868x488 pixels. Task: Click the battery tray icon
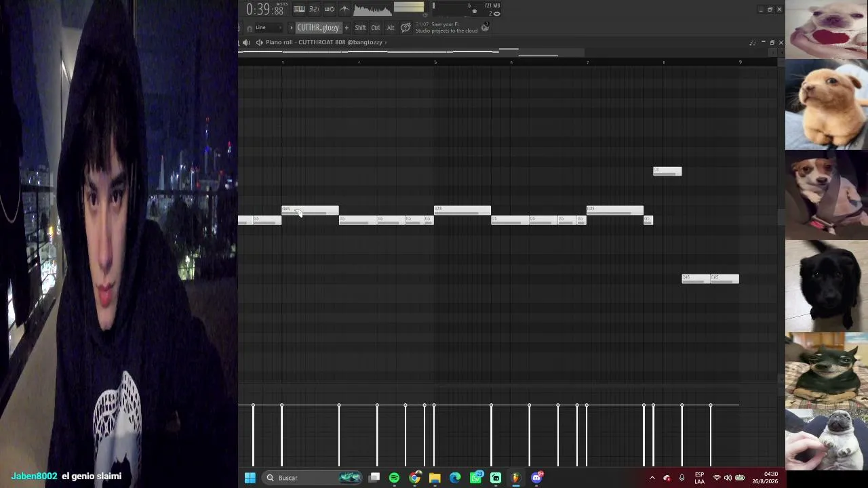click(x=740, y=478)
